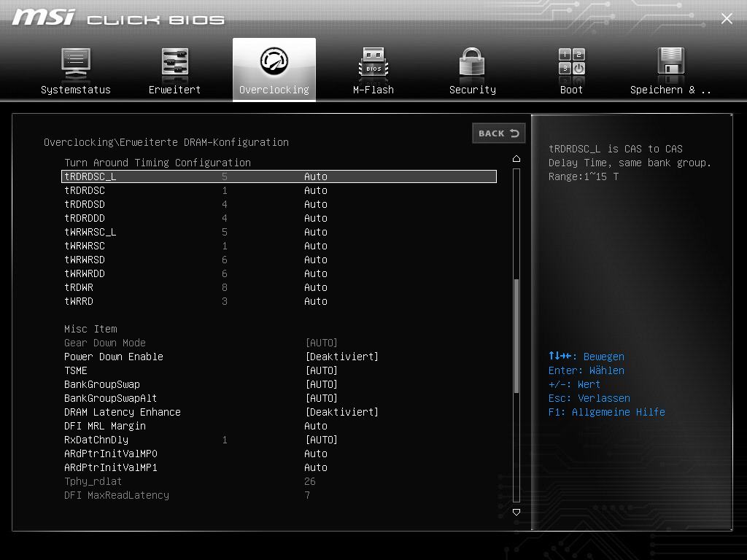The image size is (747, 560).
Task: Select the tRDWR Auto value field
Action: pos(316,287)
